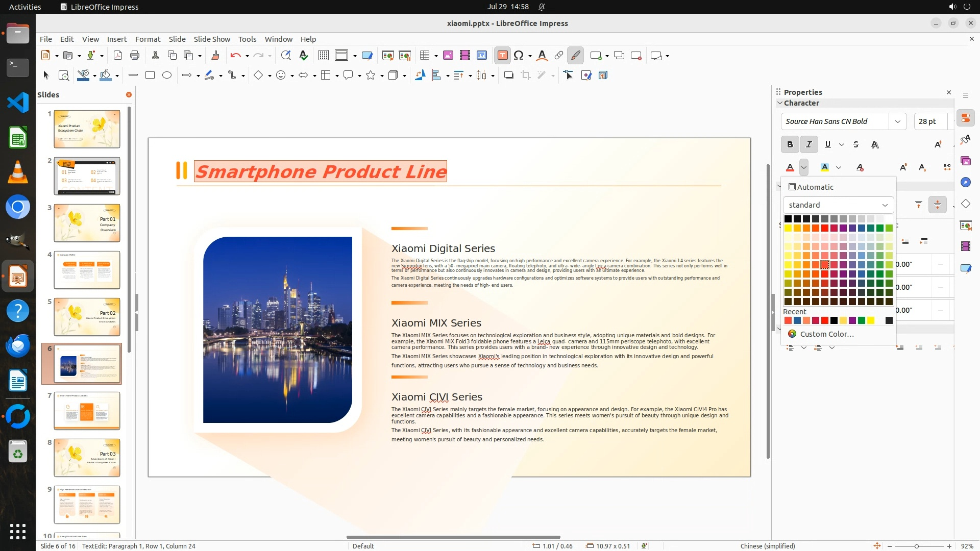Click the Insert Special Character omega icon
The width and height of the screenshot is (980, 551).
tap(519, 56)
